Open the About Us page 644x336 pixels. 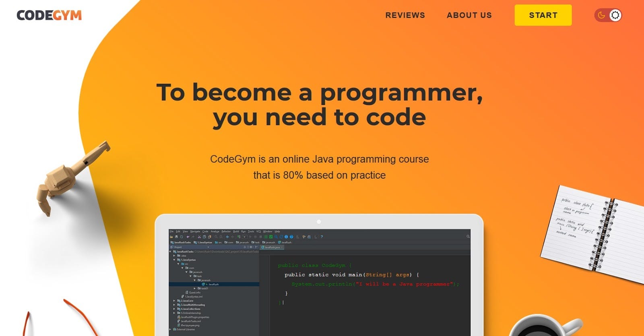tap(469, 15)
